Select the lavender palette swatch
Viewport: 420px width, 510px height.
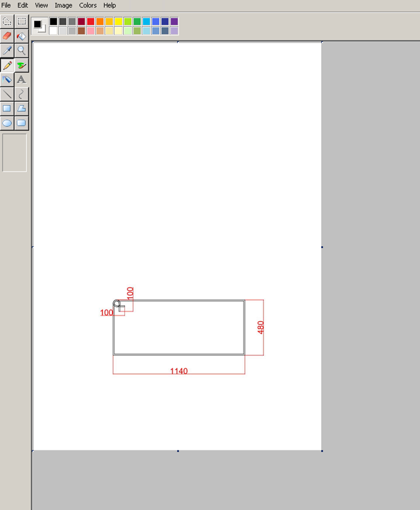(175, 30)
